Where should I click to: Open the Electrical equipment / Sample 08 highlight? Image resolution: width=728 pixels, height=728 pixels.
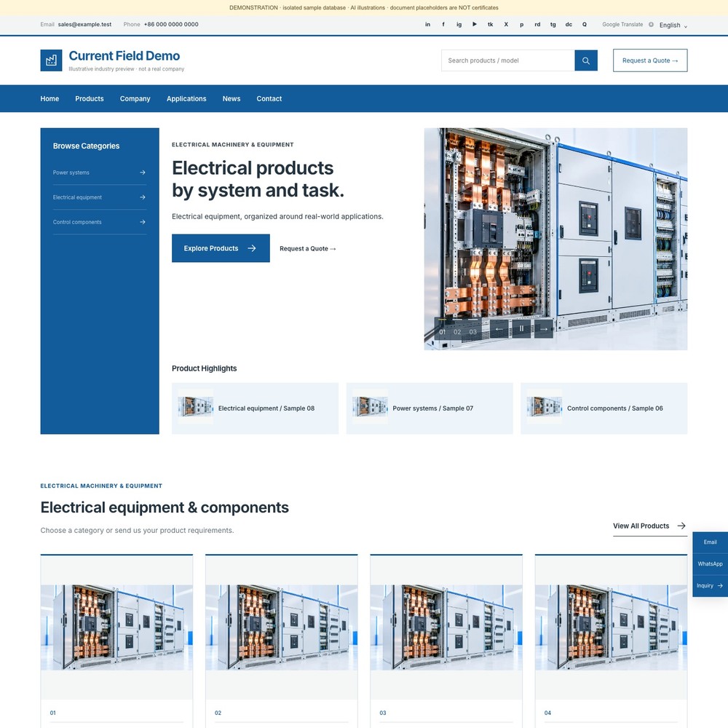tap(255, 408)
